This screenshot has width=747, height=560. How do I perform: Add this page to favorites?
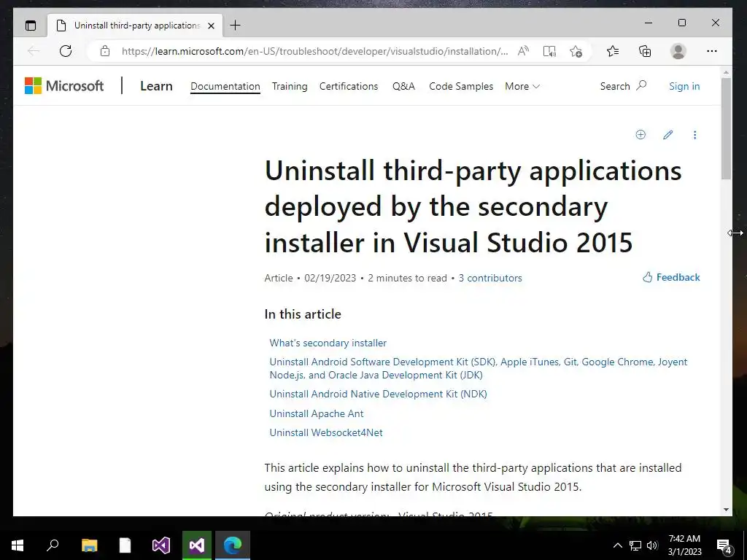[x=576, y=52]
